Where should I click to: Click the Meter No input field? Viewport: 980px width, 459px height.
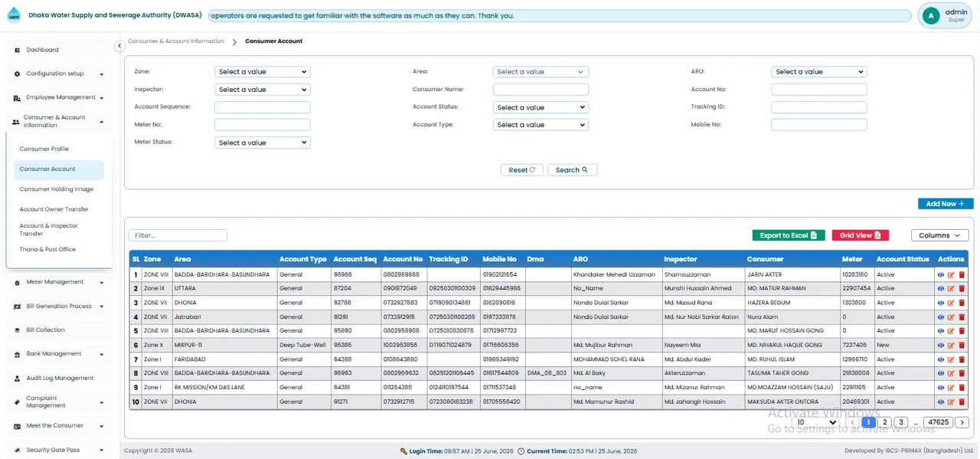point(262,125)
